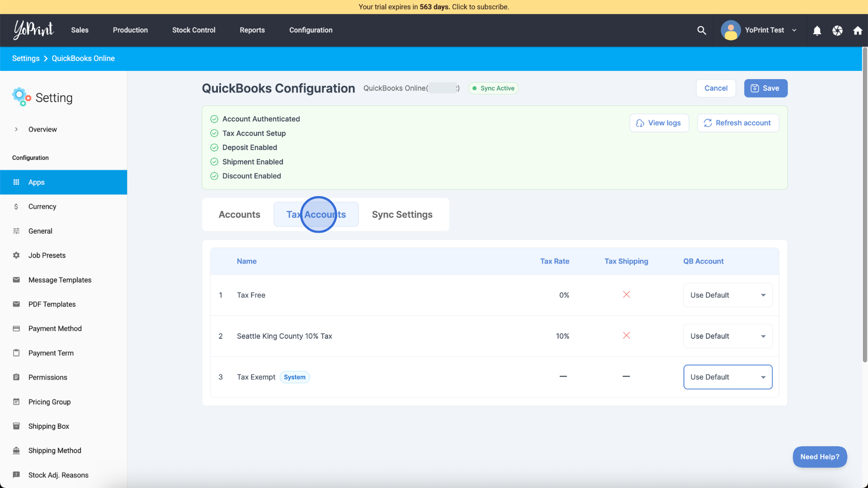Open QB Account dropdown for Tax Exempt
The height and width of the screenshot is (488, 868).
(x=727, y=377)
